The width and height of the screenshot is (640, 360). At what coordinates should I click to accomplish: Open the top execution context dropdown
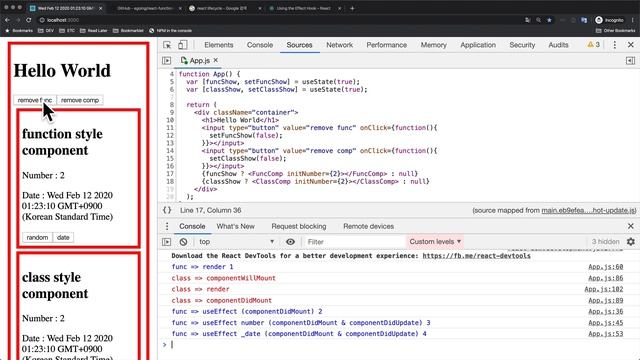coord(236,242)
